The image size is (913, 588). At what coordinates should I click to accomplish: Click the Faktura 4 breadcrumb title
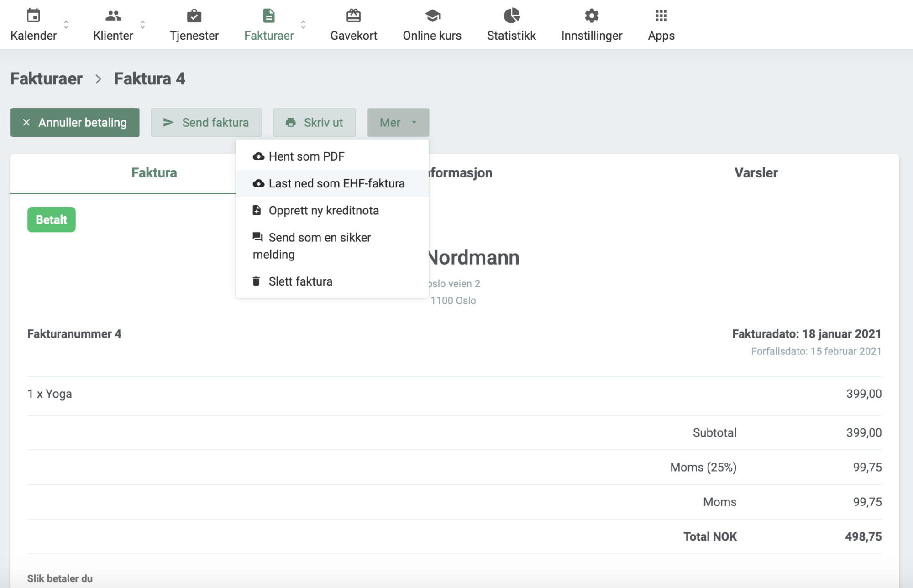(150, 78)
